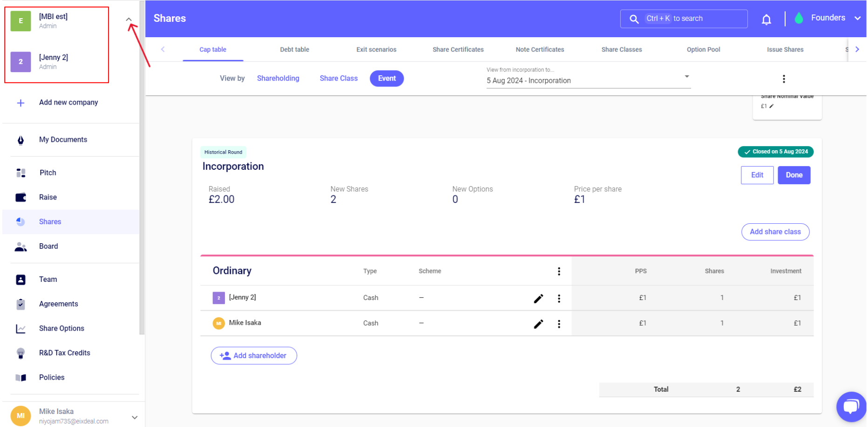Viewport: 868px width, 427px height.
Task: Switch to the Debt table tab
Action: pyautogui.click(x=294, y=50)
